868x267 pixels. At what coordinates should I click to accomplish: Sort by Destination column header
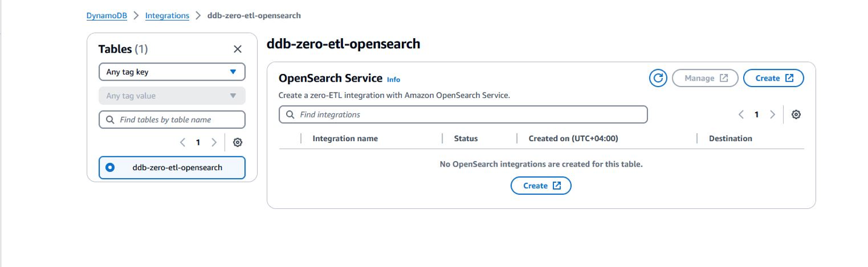730,139
